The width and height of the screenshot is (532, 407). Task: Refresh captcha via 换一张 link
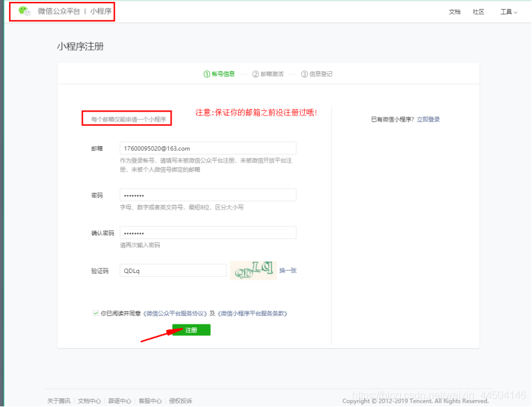click(x=287, y=270)
